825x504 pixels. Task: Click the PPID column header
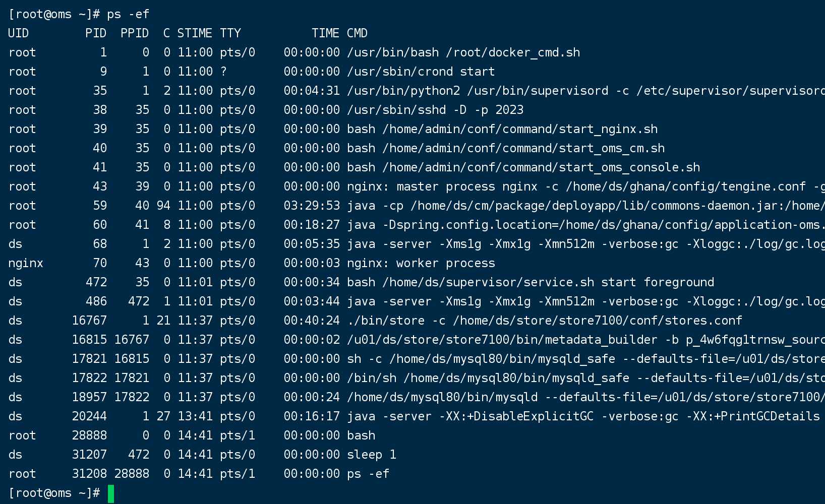[135, 33]
